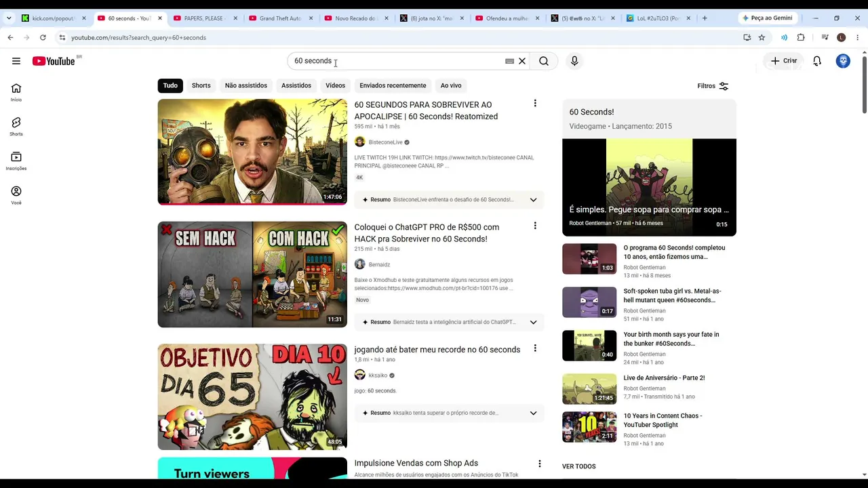868x488 pixels.
Task: Select the Shorts filter chip
Action: tap(201, 85)
